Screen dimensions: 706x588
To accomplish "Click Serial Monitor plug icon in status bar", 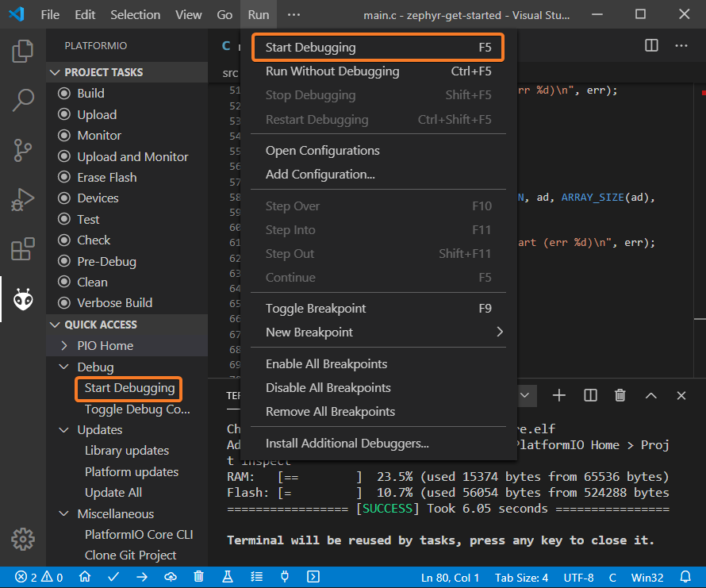I will tap(285, 577).
